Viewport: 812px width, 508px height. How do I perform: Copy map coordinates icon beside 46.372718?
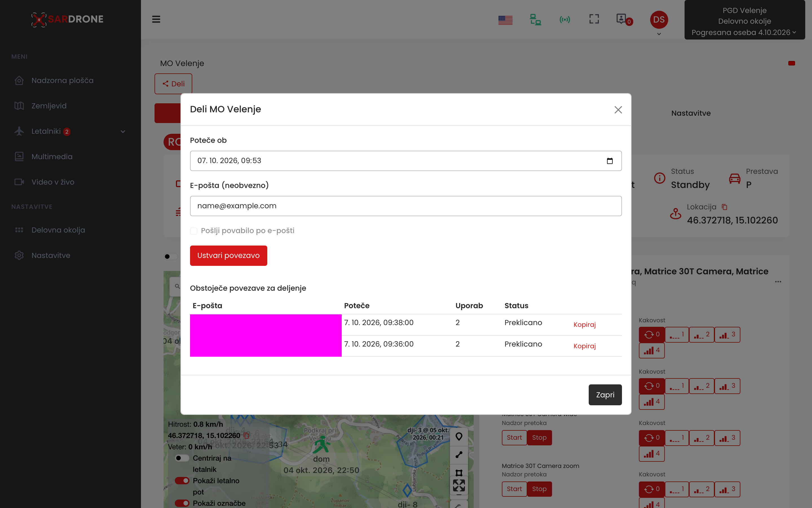pos(246,436)
